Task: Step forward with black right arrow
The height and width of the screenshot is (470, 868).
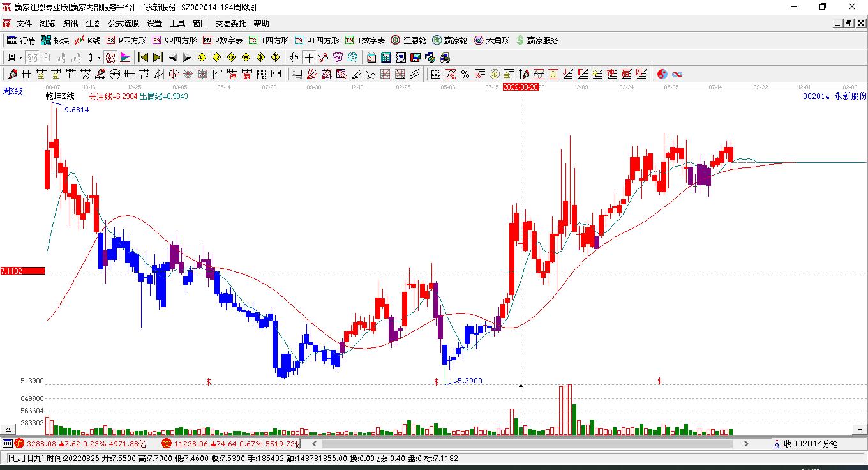Action: (187, 57)
